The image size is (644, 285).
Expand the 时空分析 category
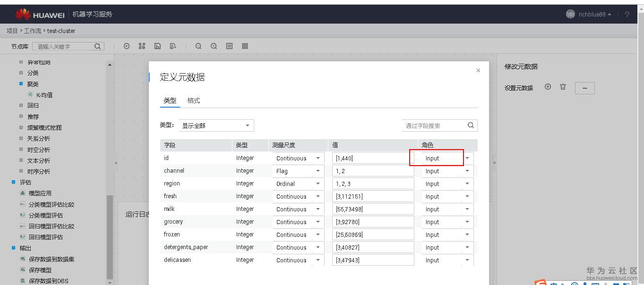(x=21, y=150)
